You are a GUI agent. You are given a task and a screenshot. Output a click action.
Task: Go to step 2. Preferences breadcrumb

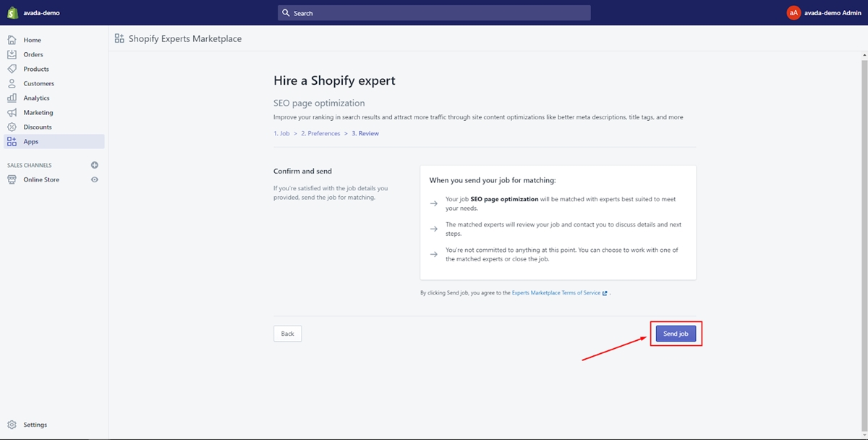[320, 133]
